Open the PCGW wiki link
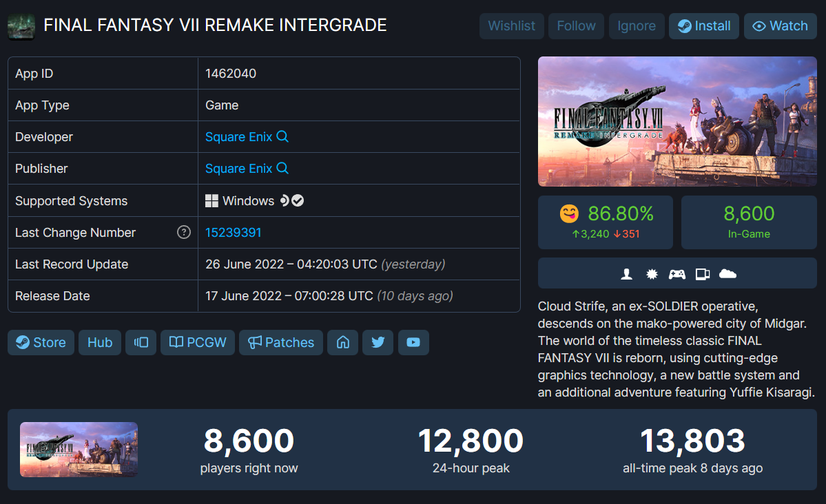Screen dimensions: 826x504 (198, 342)
